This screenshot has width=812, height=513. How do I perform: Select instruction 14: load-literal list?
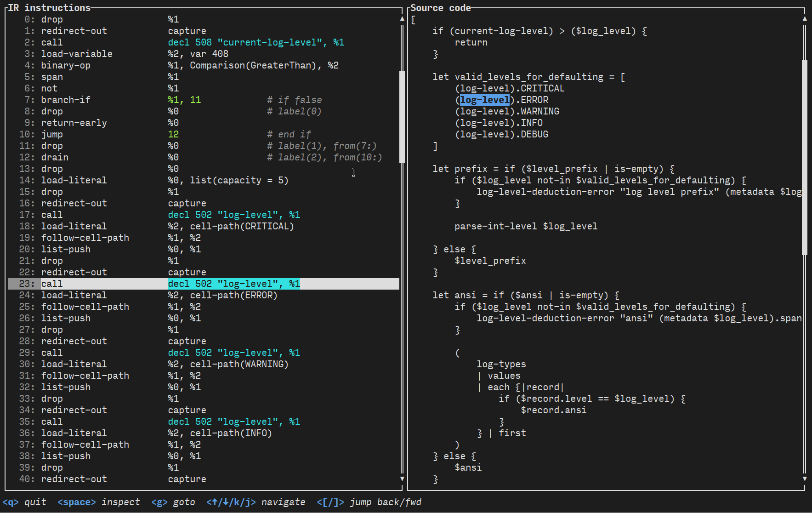[204, 180]
